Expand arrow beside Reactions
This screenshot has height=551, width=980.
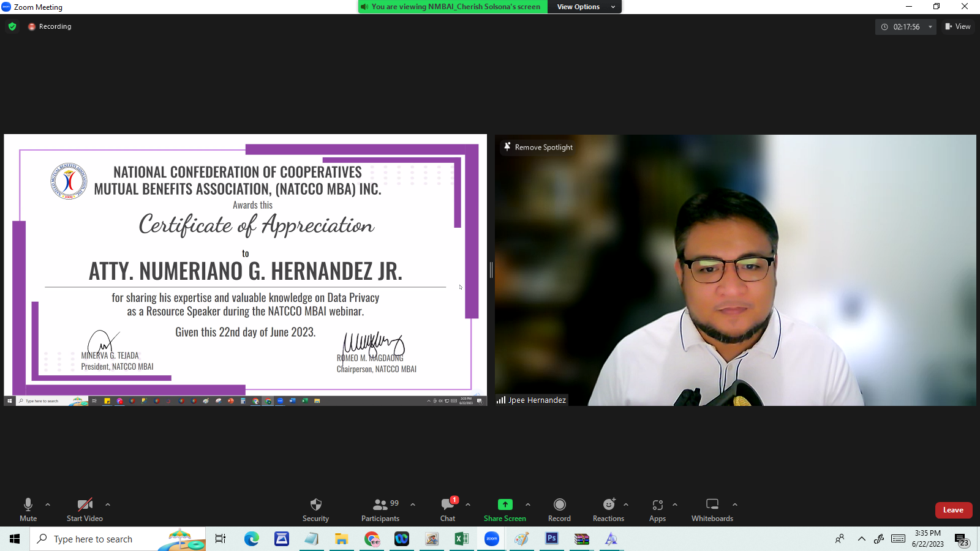(x=626, y=504)
